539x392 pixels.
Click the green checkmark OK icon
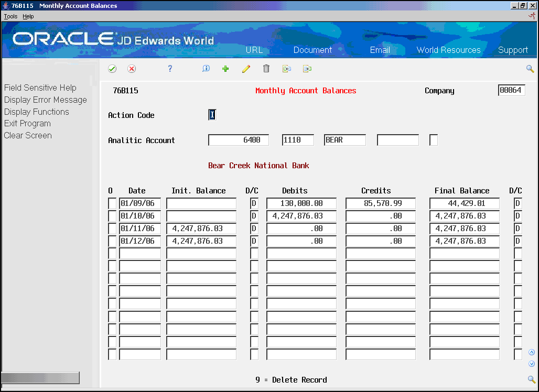pos(112,69)
